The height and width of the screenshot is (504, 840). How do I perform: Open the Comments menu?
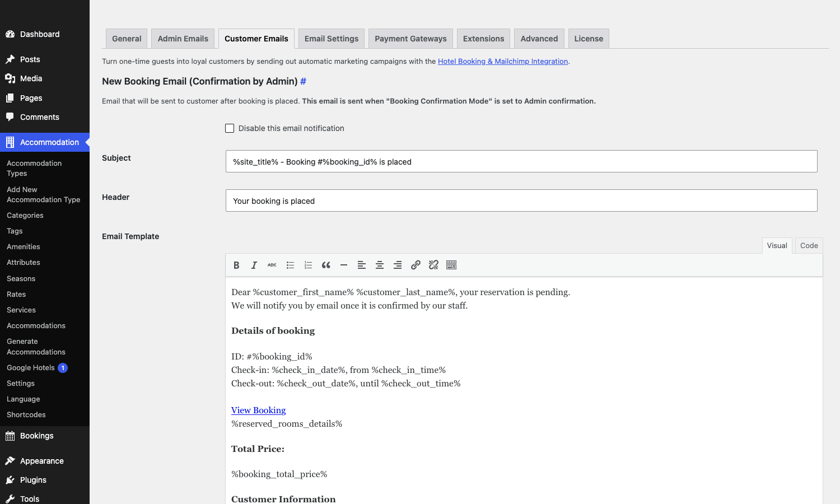[45, 117]
